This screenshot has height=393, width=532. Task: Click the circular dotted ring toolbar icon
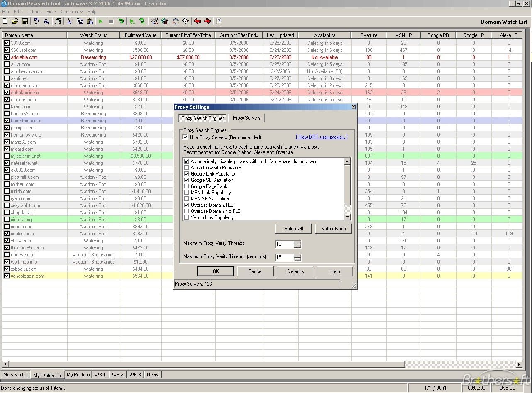click(176, 21)
